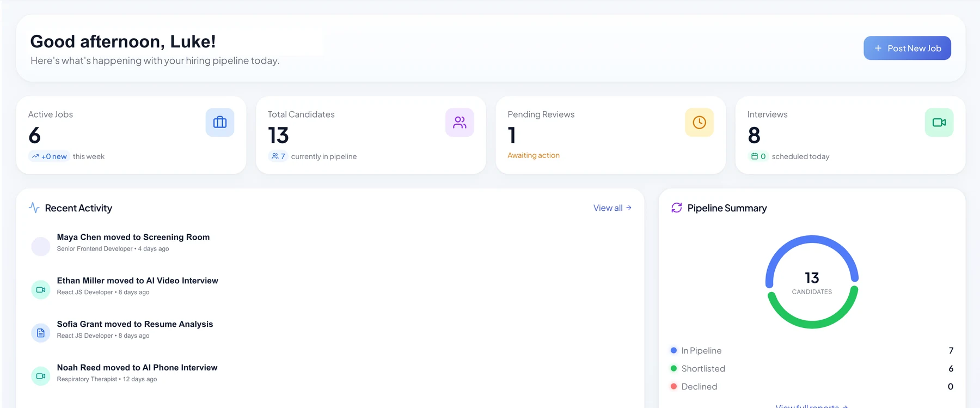980x408 pixels.
Task: Click the Recent Activity pulse icon
Action: tap(34, 208)
